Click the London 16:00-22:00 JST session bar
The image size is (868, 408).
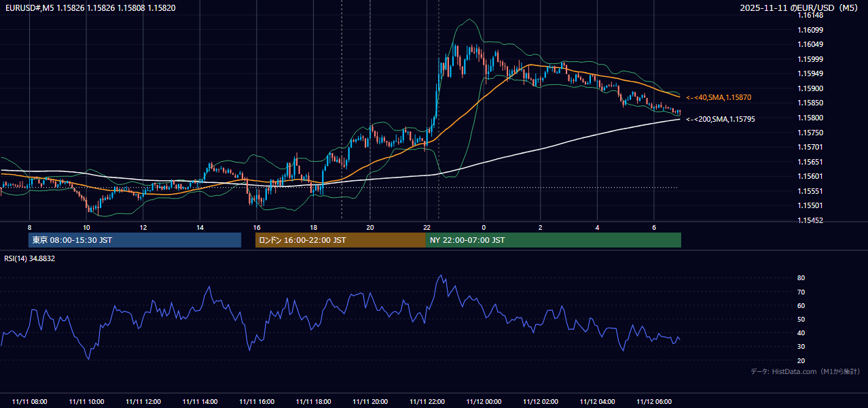pyautogui.click(x=340, y=240)
